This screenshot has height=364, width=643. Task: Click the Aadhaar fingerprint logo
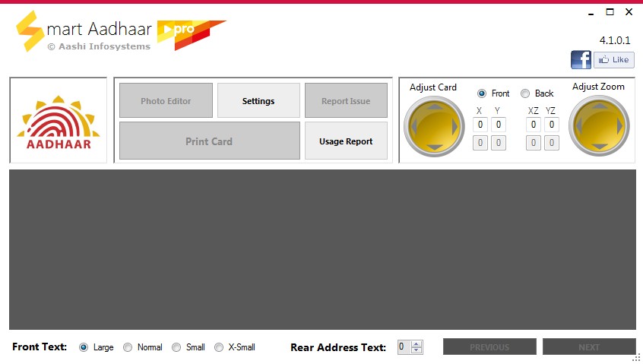tap(59, 122)
